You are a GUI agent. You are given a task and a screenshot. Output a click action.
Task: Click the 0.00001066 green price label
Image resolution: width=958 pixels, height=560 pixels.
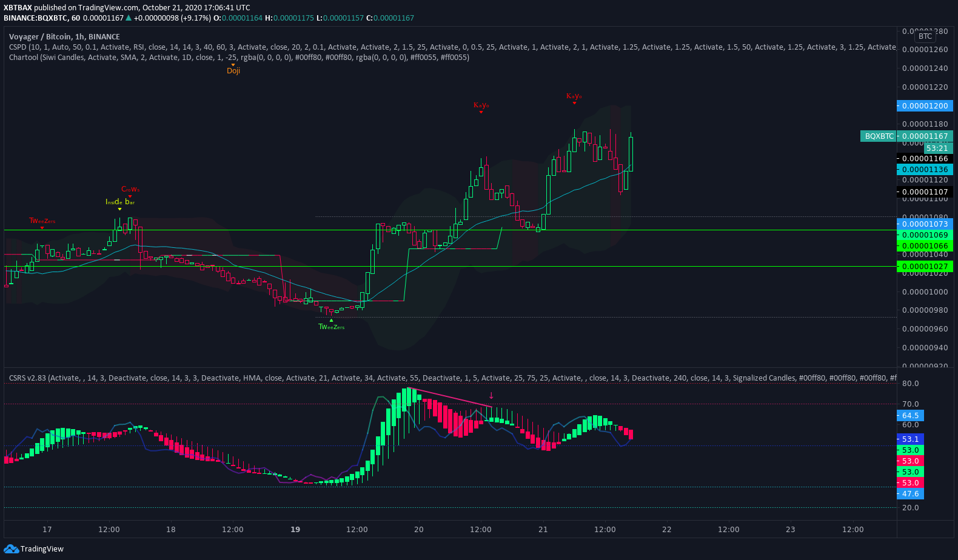(925, 246)
